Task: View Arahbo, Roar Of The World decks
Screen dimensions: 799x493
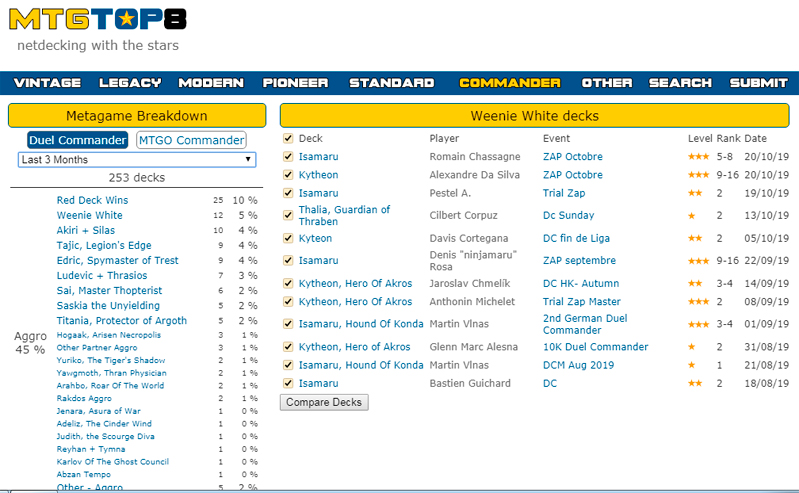Action: 111,386
